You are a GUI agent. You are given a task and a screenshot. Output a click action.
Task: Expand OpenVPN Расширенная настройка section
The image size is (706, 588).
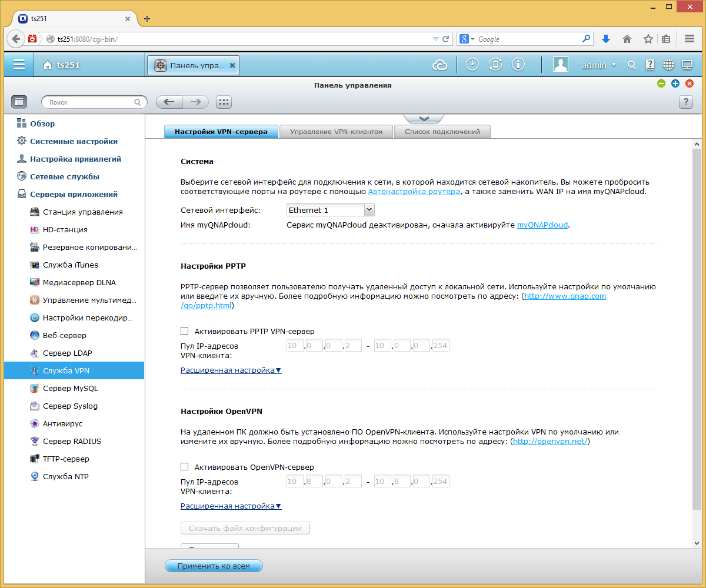coord(231,506)
